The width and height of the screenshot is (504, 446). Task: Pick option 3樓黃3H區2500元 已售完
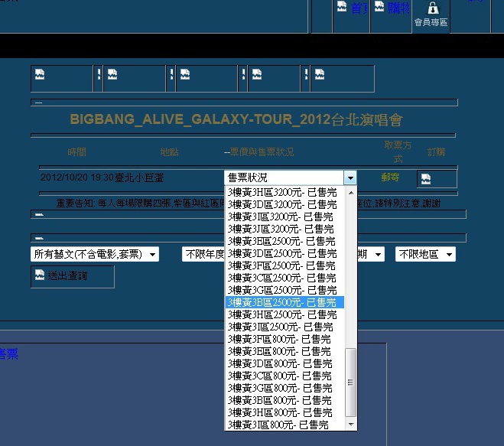coord(285,314)
